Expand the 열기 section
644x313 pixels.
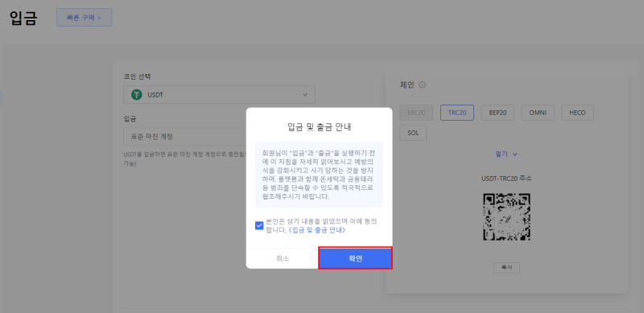tap(506, 154)
